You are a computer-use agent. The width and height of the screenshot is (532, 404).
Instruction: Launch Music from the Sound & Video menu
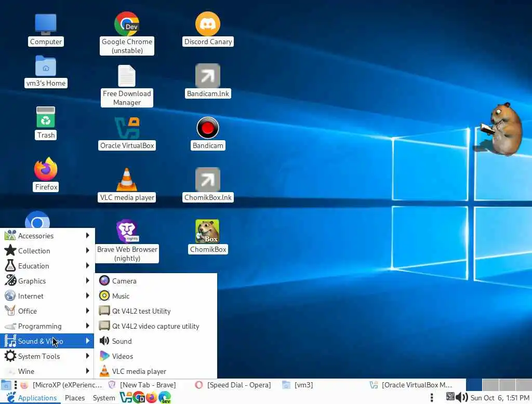pyautogui.click(x=156, y=296)
